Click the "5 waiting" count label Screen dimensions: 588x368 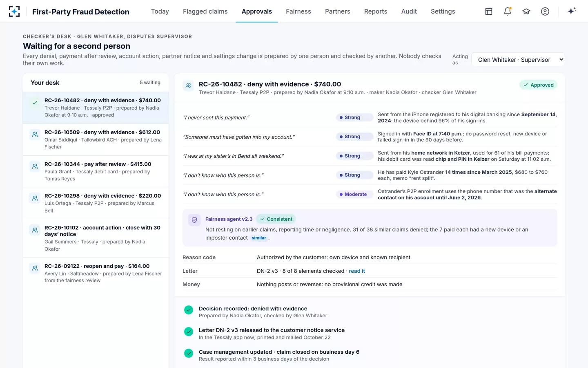(150, 83)
